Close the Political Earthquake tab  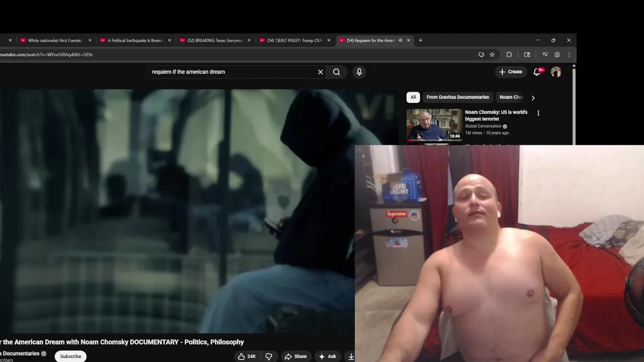click(170, 40)
